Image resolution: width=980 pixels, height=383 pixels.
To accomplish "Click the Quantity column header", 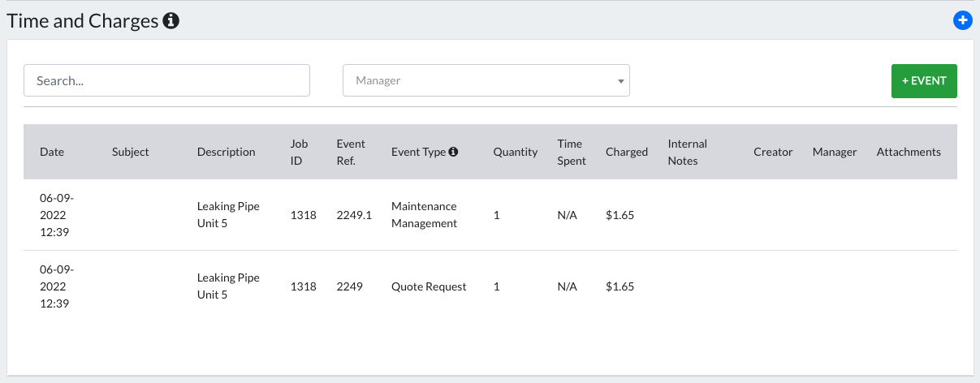I will coord(516,152).
